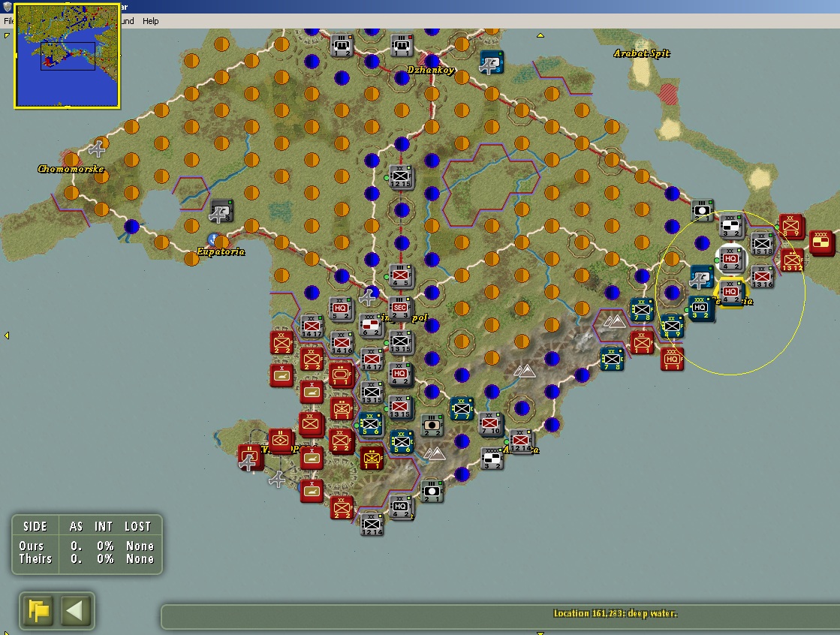Select the blue air unit east of Dzhankoy
This screenshot has width=840, height=635.
(491, 62)
